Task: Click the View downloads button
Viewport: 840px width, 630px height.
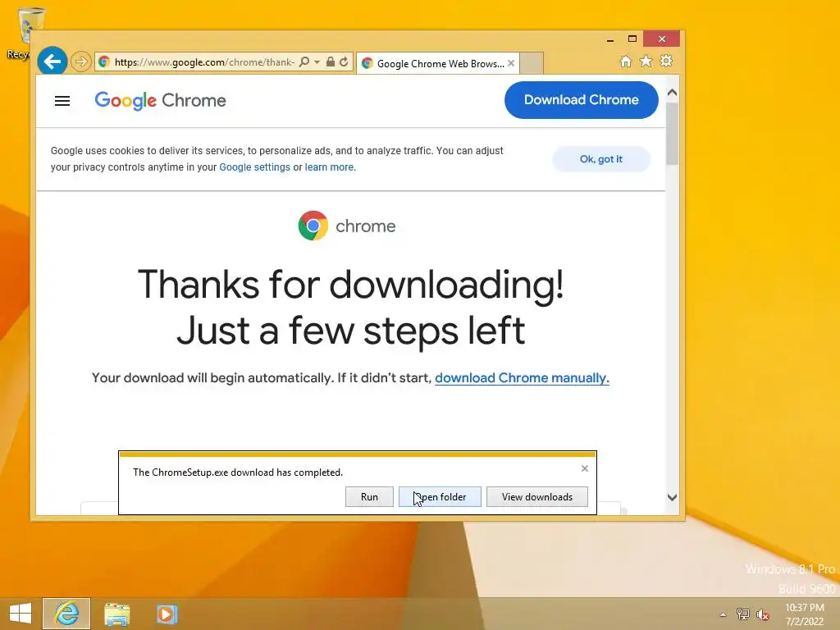Action: (536, 496)
